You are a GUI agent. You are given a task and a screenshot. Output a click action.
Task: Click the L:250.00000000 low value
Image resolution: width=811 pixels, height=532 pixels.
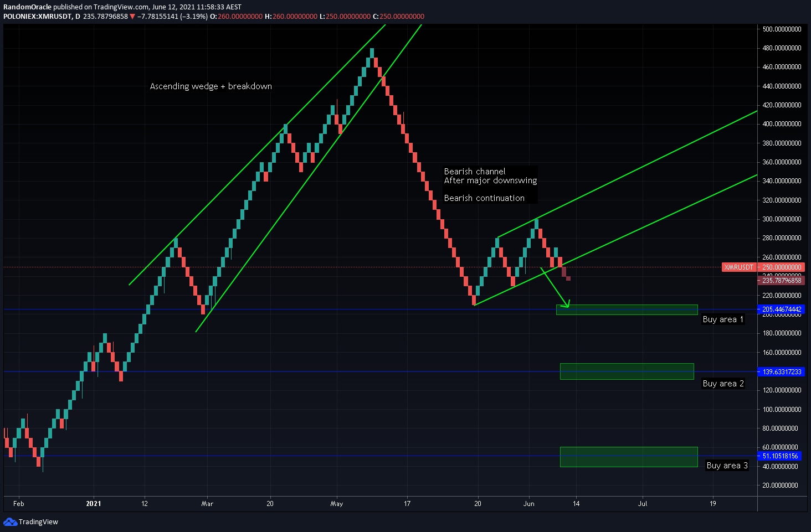[x=345, y=17]
